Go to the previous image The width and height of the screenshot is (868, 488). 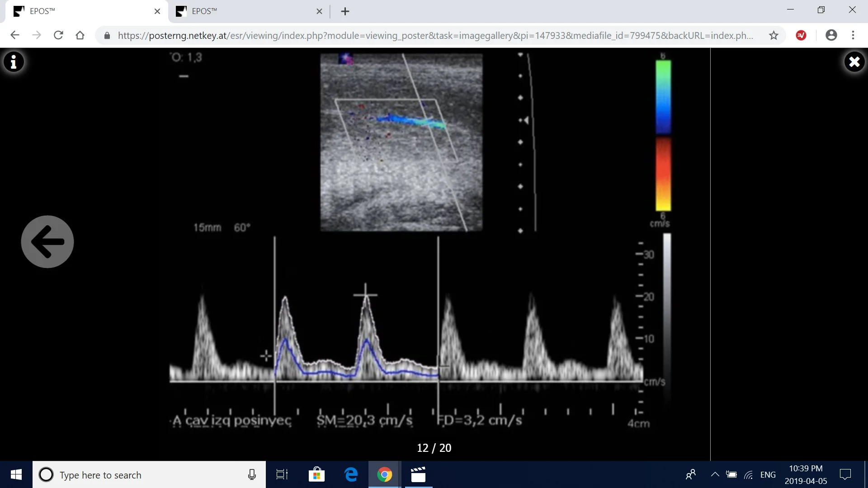tap(47, 242)
